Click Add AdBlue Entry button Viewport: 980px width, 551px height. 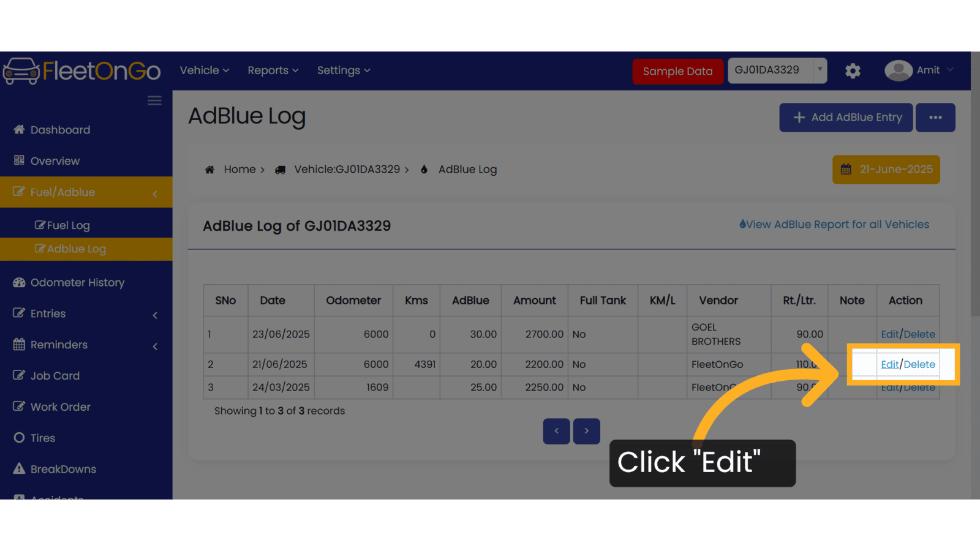click(846, 118)
